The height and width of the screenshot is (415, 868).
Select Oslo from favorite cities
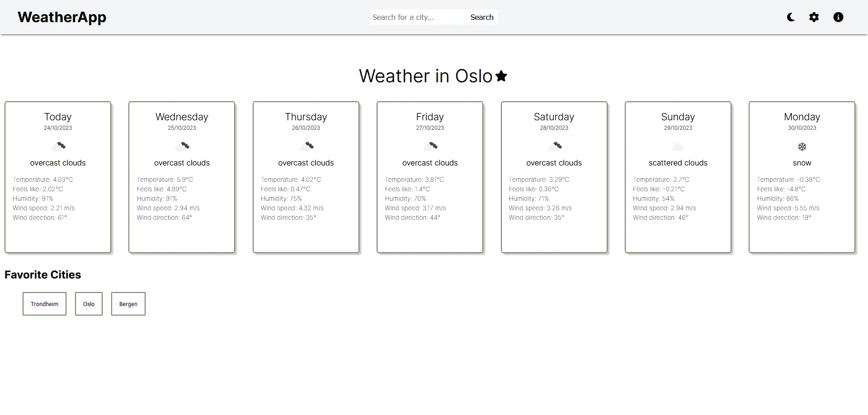click(89, 304)
